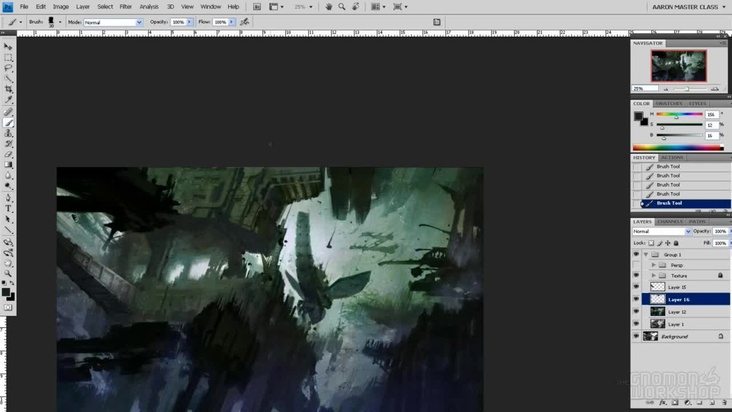The image size is (732, 412).
Task: Click foreground color swatch in Color panel
Action: 638,116
